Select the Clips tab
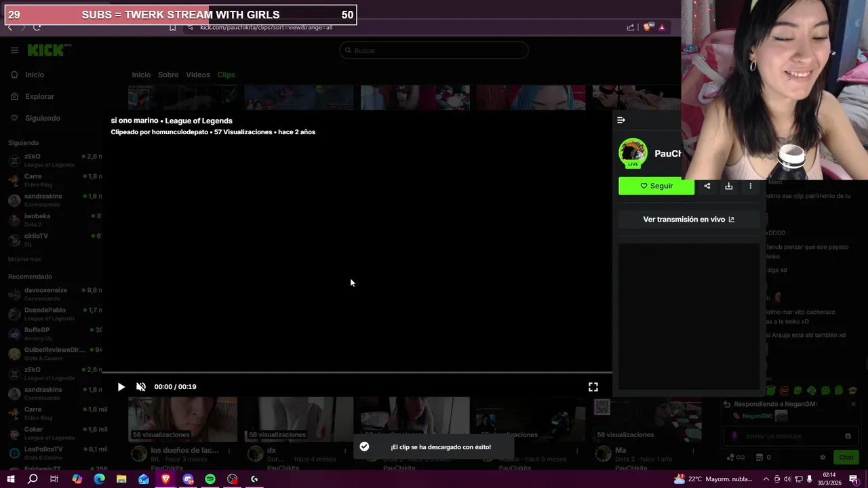The width and height of the screenshot is (868, 488). [x=226, y=75]
